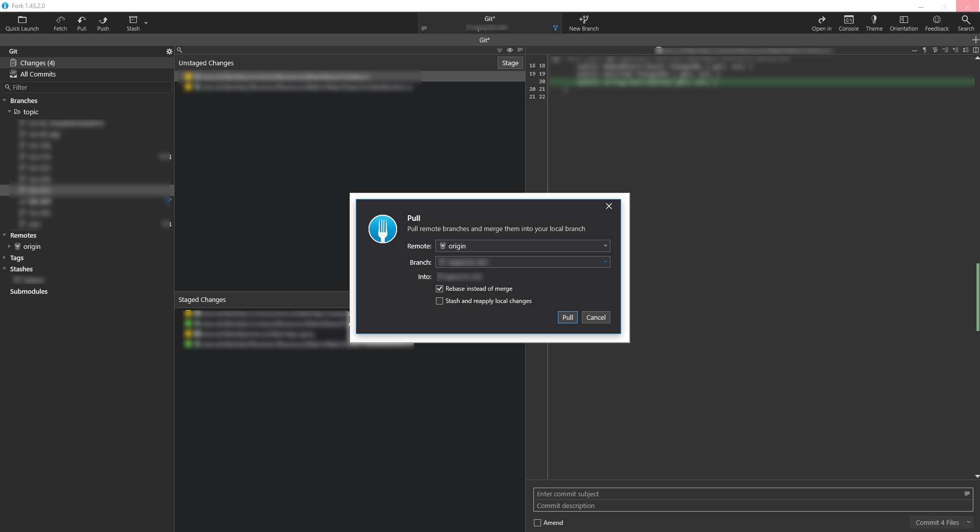
Task: Create a branch with the New Branch icon
Action: click(583, 23)
